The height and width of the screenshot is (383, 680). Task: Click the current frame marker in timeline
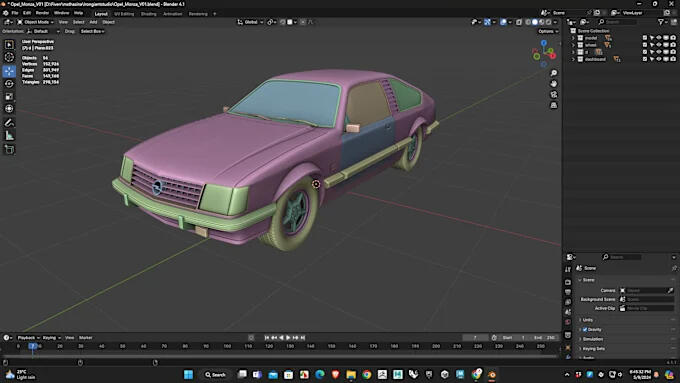click(33, 346)
